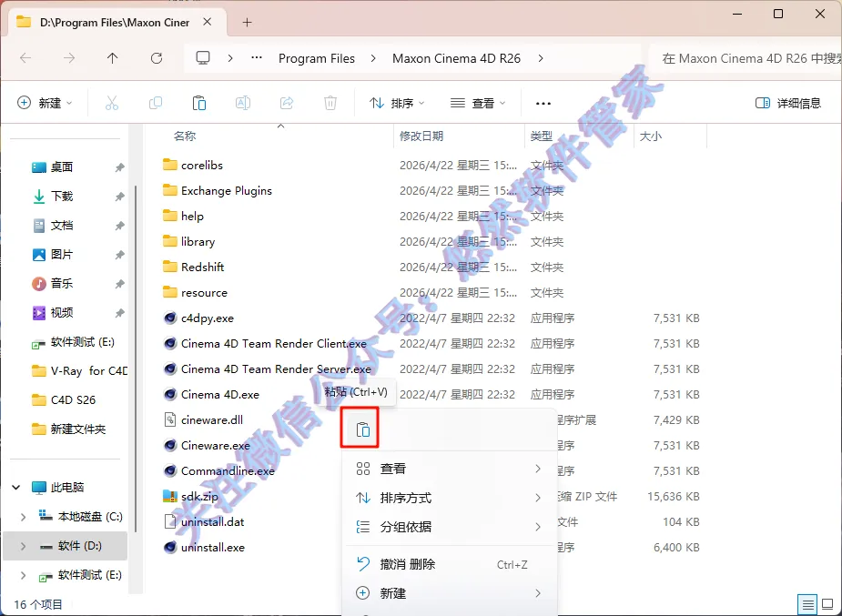The image size is (842, 616).
Task: Sort by the 大小 column header
Action: pos(650,136)
